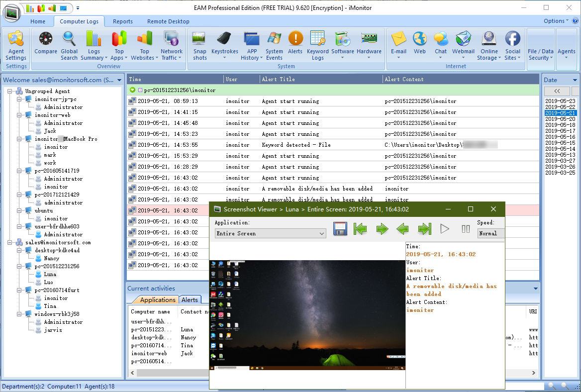The width and height of the screenshot is (581, 392).
Task: Open the Date panel dropdown arrow
Action: (575, 80)
